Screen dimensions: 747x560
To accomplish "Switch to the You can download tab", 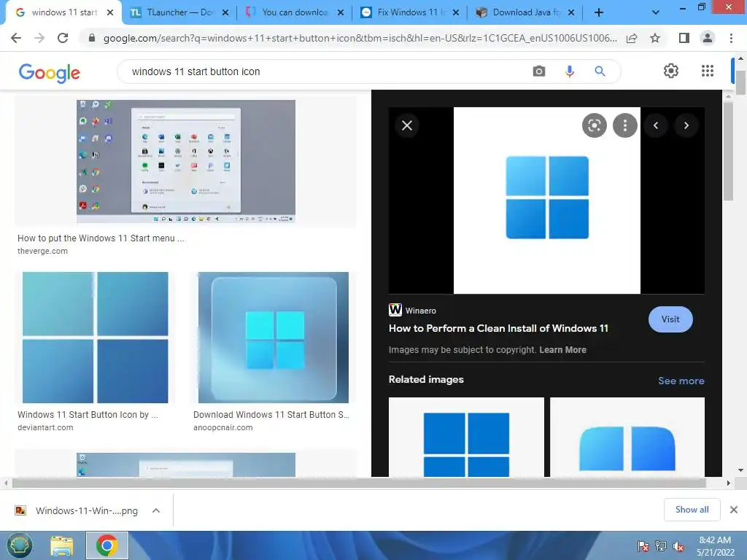I will tap(295, 13).
